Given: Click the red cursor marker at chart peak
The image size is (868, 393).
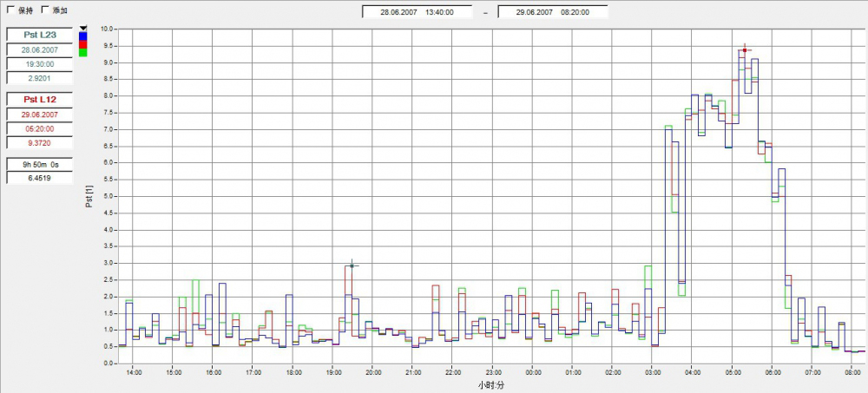Looking at the screenshot, I should [745, 50].
